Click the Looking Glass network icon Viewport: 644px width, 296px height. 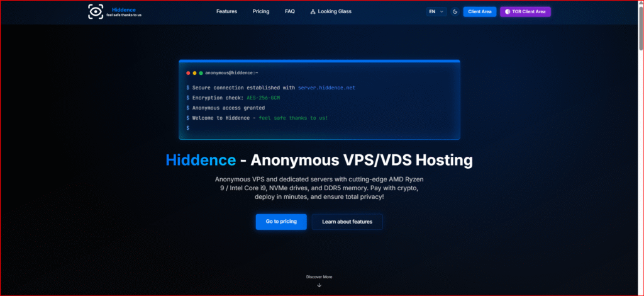[x=313, y=11]
